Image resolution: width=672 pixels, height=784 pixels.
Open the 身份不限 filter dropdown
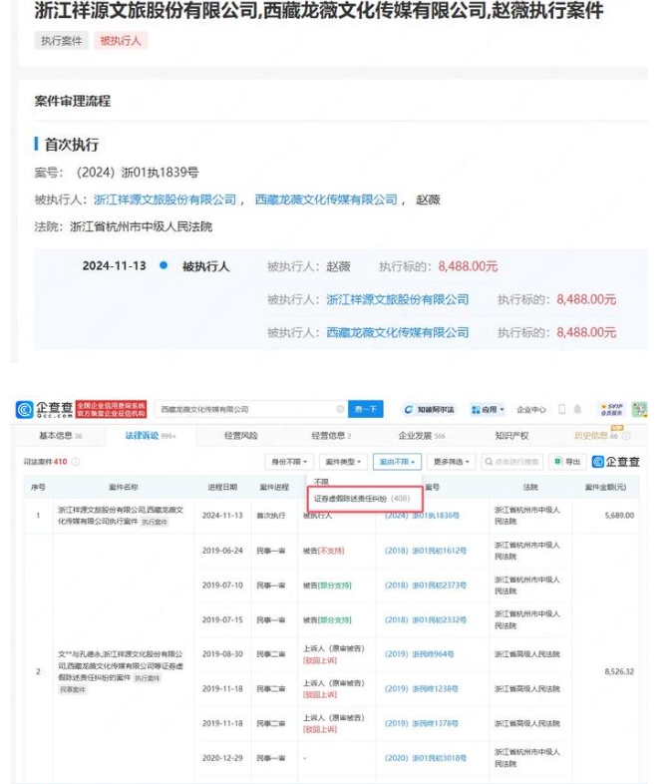289,462
